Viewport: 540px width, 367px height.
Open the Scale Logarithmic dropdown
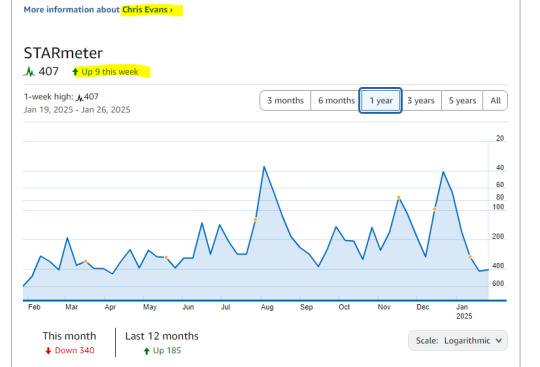pos(458,340)
